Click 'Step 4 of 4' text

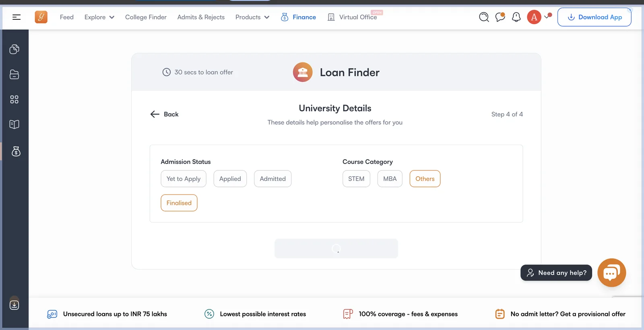[x=507, y=114]
